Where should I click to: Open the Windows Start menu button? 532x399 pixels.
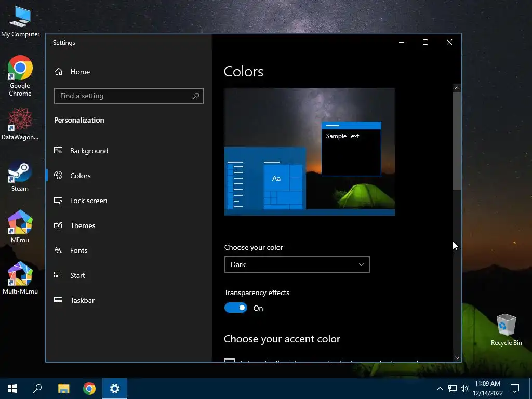coord(12,389)
